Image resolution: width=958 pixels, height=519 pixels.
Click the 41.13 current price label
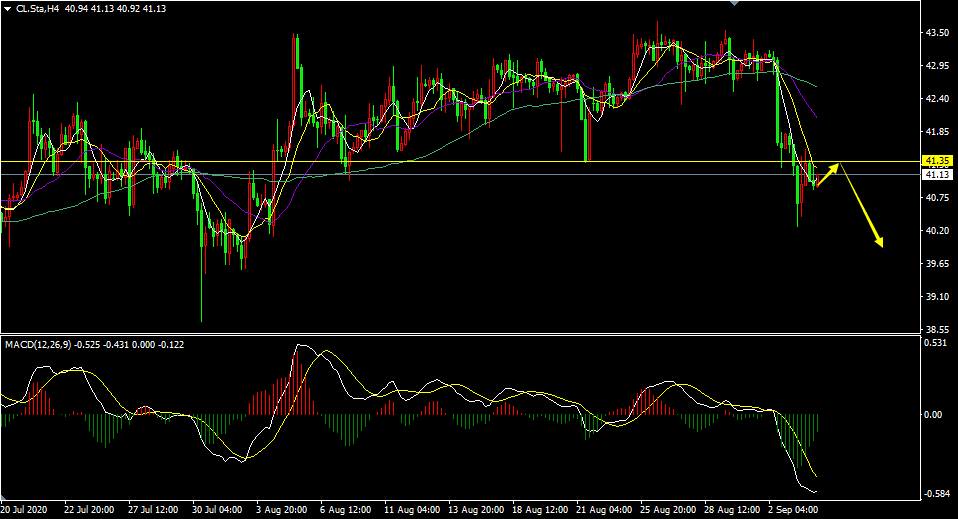[x=937, y=175]
